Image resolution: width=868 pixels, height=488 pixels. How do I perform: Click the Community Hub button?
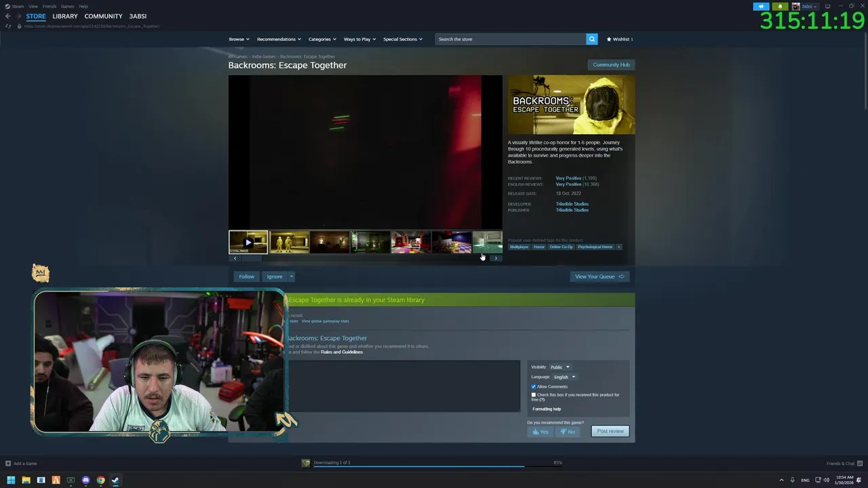[611, 65]
